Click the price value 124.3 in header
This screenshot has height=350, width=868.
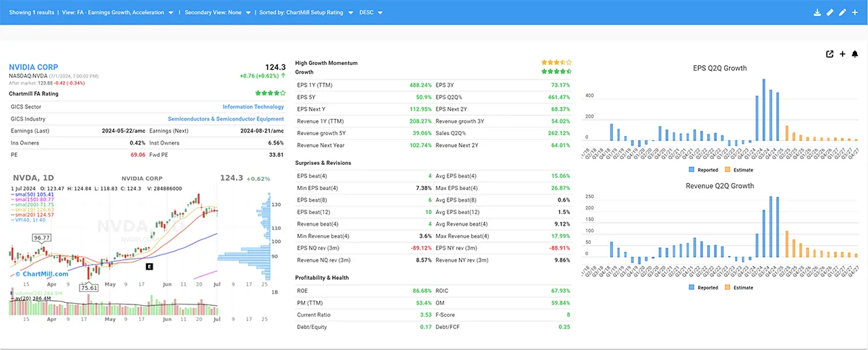point(276,67)
